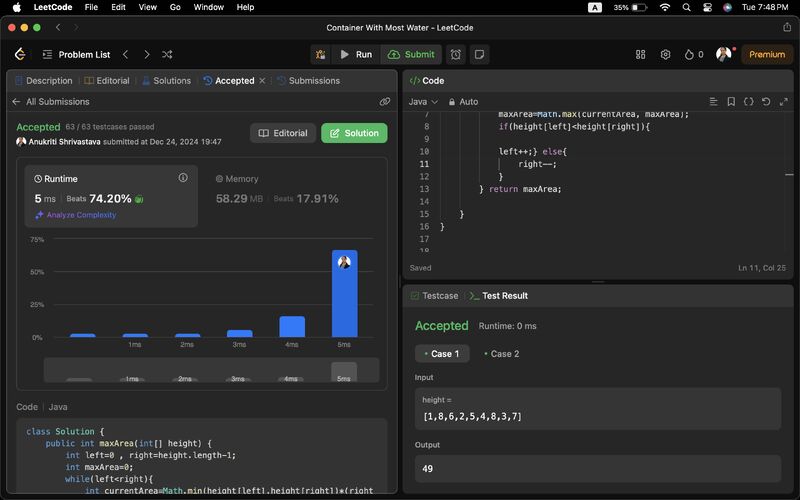The width and height of the screenshot is (800, 500).
Task: Click the Code panel header tab
Action: [427, 81]
